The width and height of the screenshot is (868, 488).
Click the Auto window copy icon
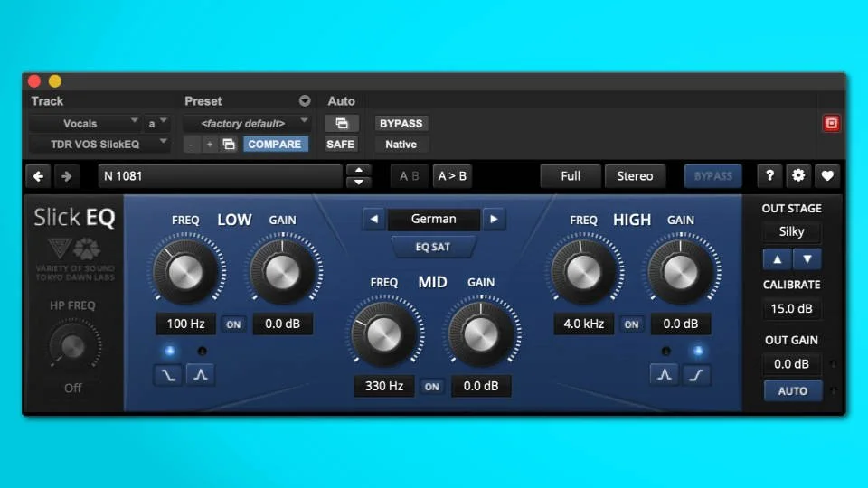342,124
